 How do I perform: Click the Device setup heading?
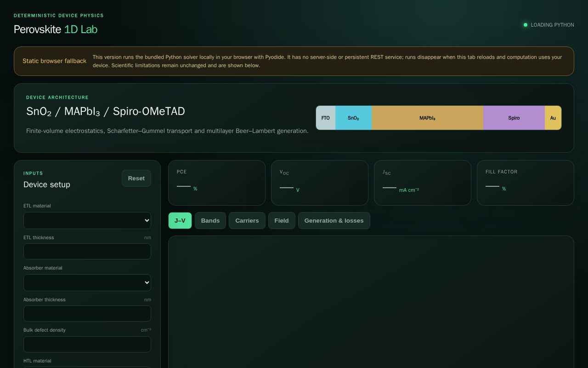[47, 184]
